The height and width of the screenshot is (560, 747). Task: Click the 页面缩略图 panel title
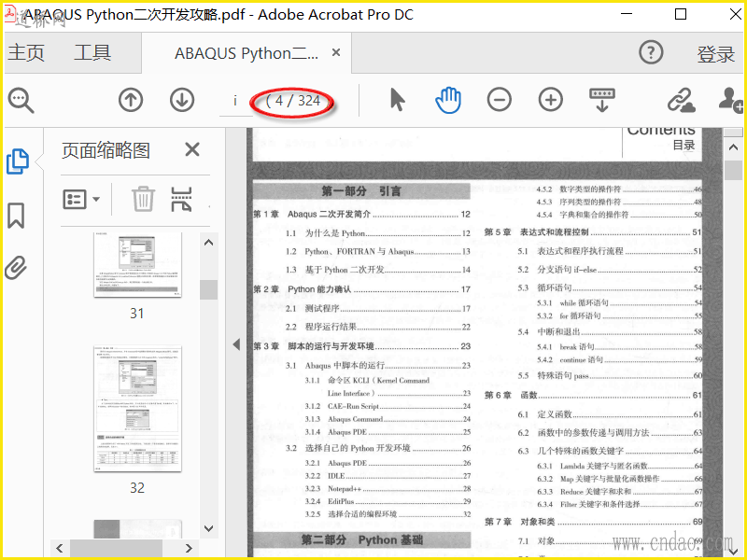click(106, 150)
